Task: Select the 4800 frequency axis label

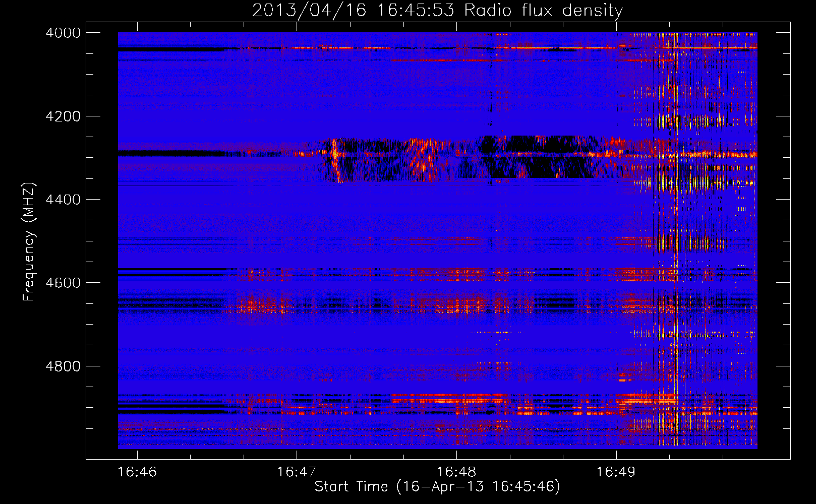Action: click(x=63, y=366)
